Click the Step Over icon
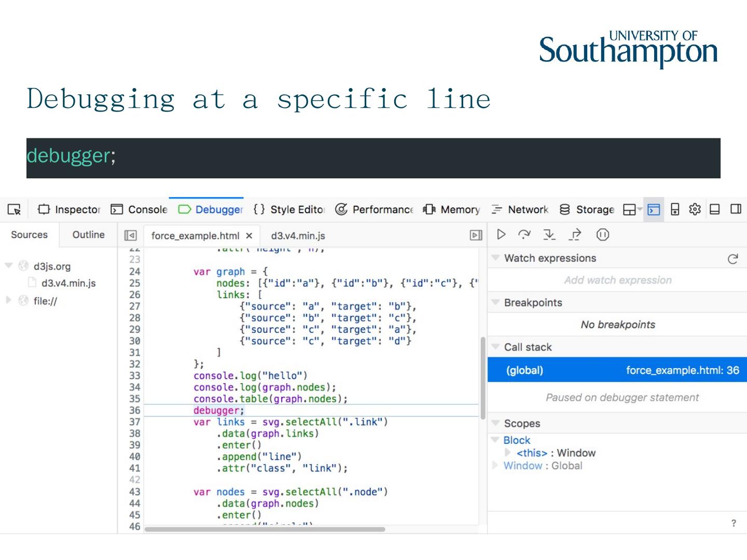747x560 pixels. click(524, 235)
